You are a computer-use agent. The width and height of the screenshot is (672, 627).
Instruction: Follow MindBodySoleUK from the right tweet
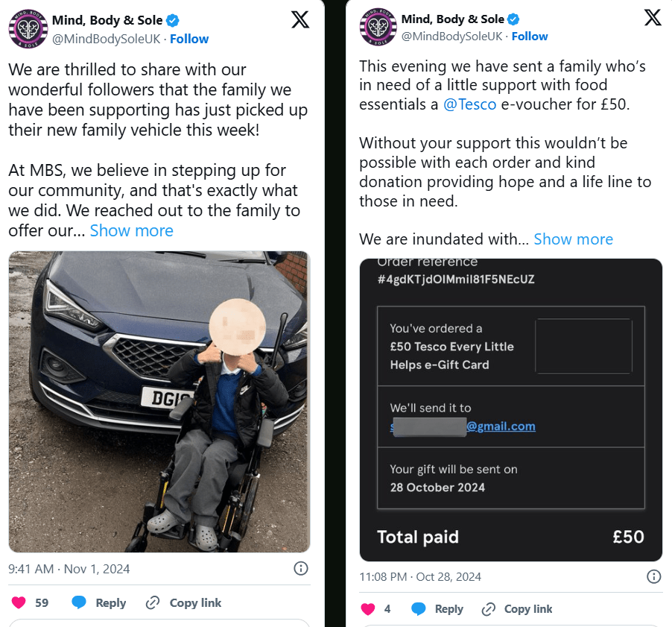point(530,36)
